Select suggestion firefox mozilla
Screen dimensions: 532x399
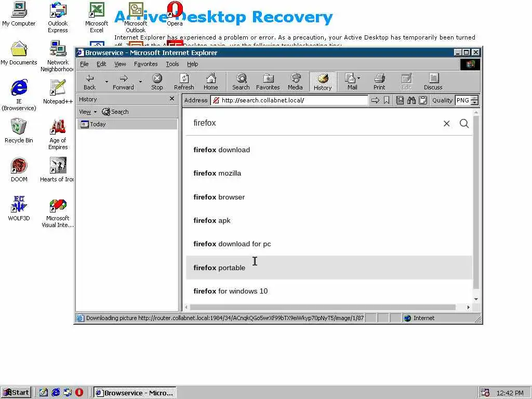[x=329, y=174]
